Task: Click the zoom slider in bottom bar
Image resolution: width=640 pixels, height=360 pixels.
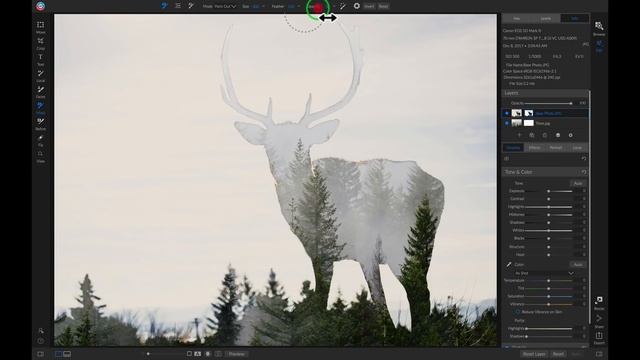Action: pyautogui.click(x=163, y=354)
